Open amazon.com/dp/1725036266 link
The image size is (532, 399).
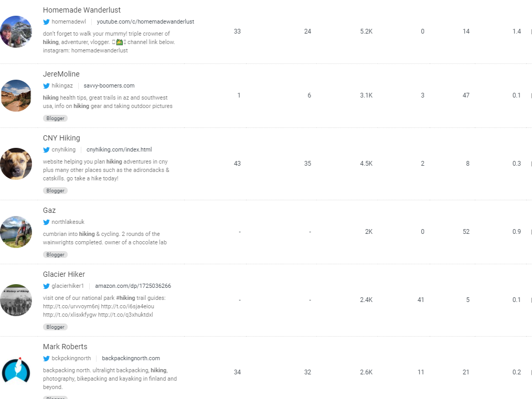133,286
